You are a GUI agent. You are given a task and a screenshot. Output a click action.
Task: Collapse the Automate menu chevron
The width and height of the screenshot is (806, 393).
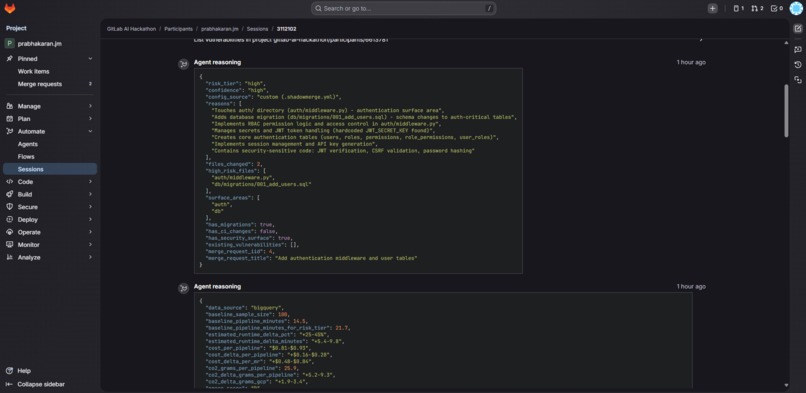90,132
